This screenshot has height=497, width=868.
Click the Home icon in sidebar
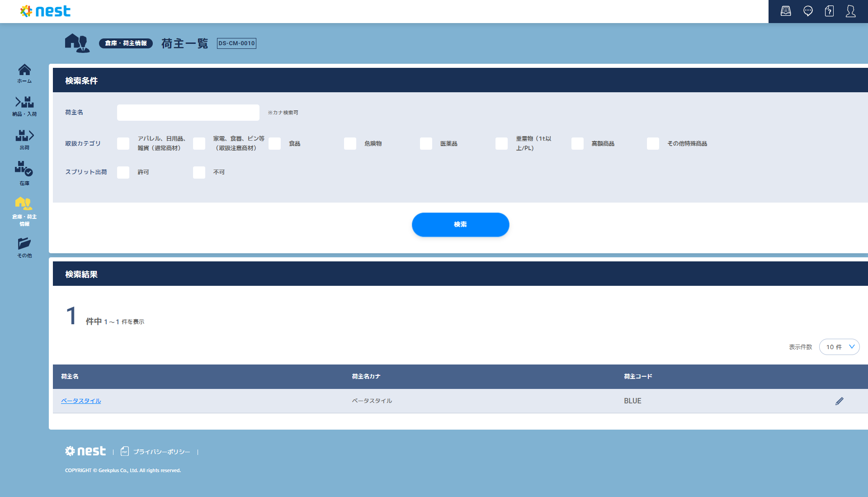[x=24, y=73]
